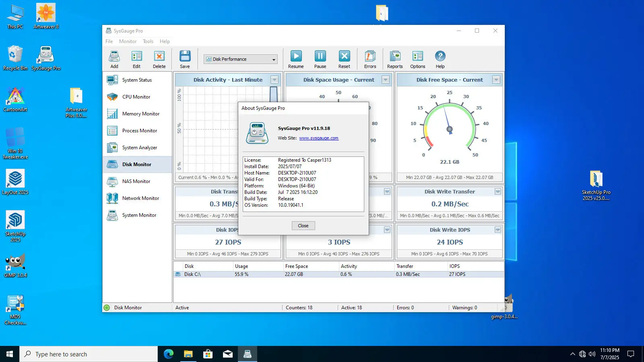Open the Memory Monitor panel
This screenshot has height=362, width=644.
tap(140, 113)
